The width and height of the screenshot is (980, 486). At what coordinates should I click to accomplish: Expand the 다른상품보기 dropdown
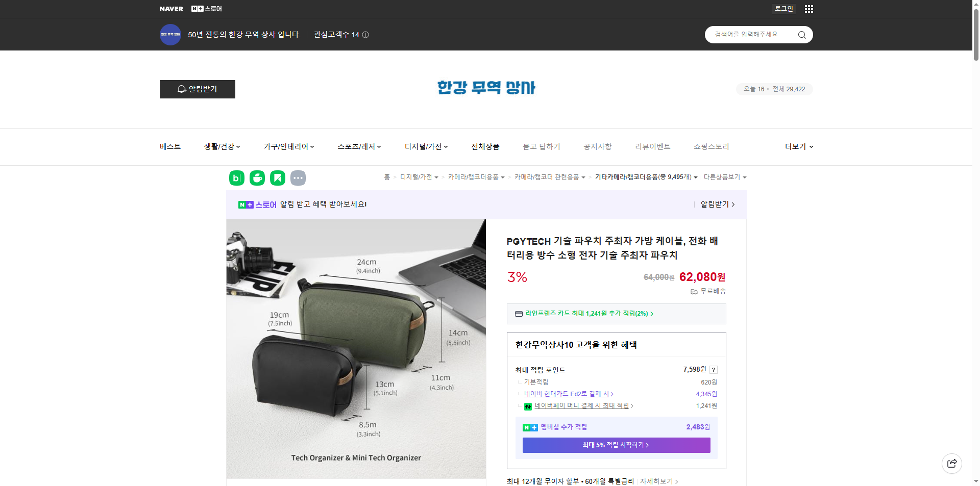tap(743, 177)
